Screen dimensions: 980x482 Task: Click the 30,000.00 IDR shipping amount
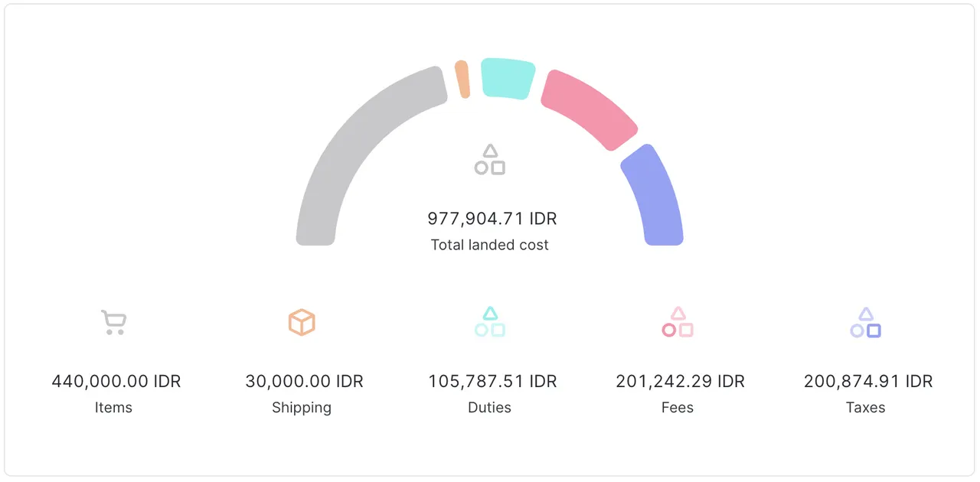304,381
